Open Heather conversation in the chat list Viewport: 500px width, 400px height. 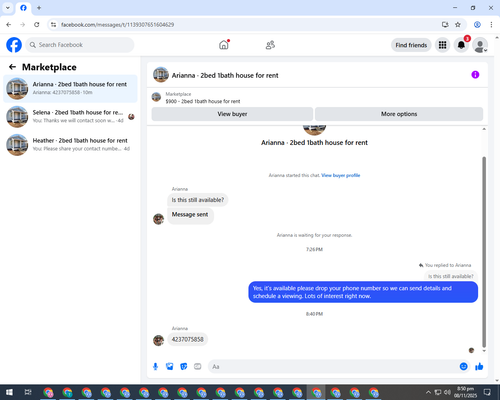pyautogui.click(x=70, y=145)
